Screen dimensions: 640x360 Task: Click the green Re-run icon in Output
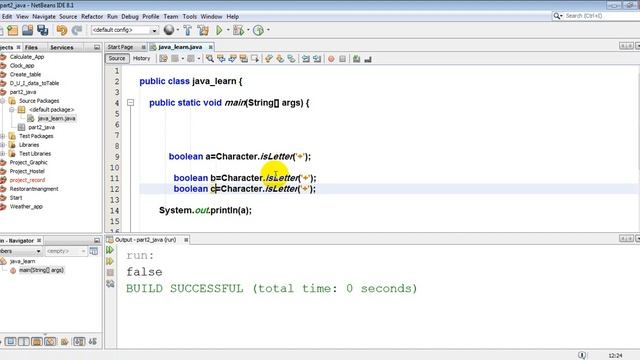click(110, 250)
